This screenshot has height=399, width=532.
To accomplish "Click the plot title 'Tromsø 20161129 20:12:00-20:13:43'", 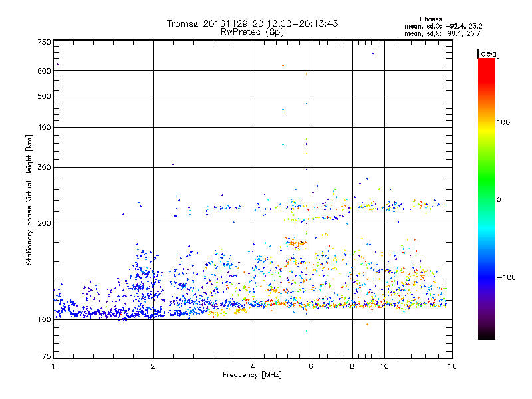I will coord(252,23).
